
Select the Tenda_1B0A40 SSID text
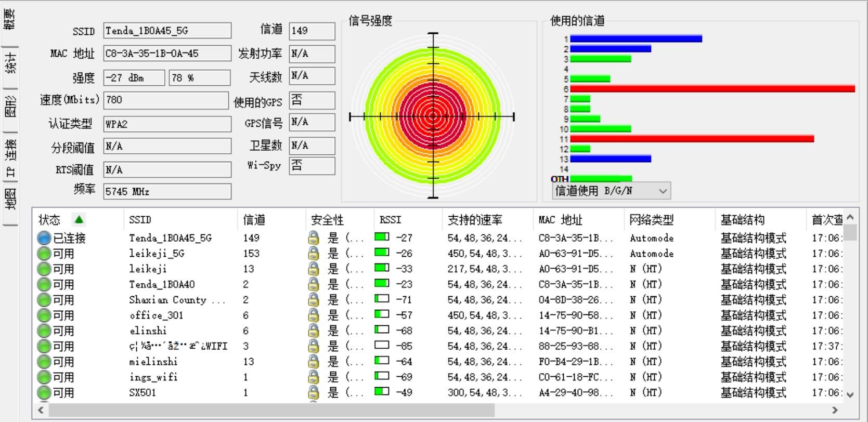[x=162, y=284]
